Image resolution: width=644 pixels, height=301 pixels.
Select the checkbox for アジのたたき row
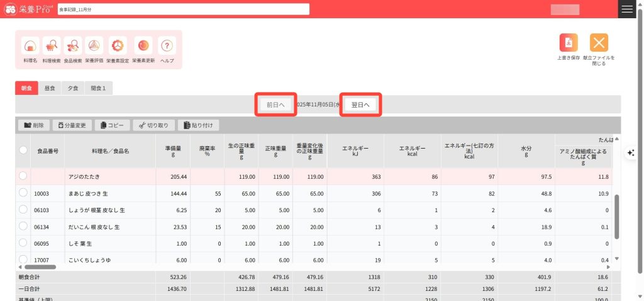click(x=23, y=176)
